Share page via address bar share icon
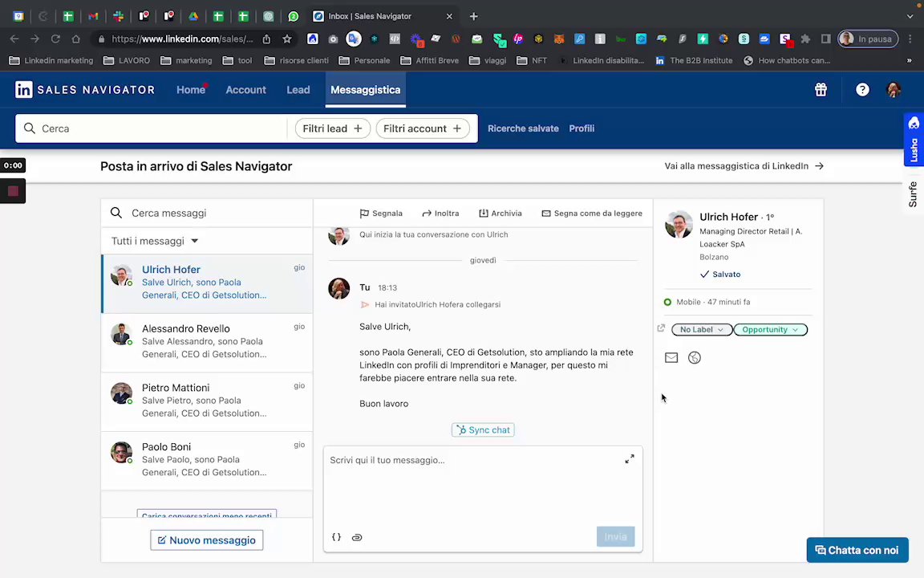Image resolution: width=924 pixels, height=578 pixels. point(266,39)
